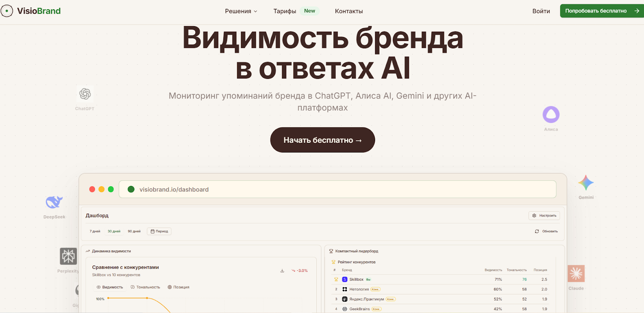Open the Контакты navigation item
Viewport: 644px width, 313px height.
click(349, 11)
